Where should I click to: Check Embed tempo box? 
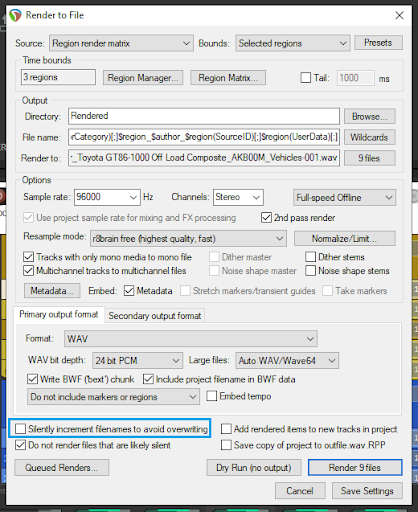click(x=212, y=396)
